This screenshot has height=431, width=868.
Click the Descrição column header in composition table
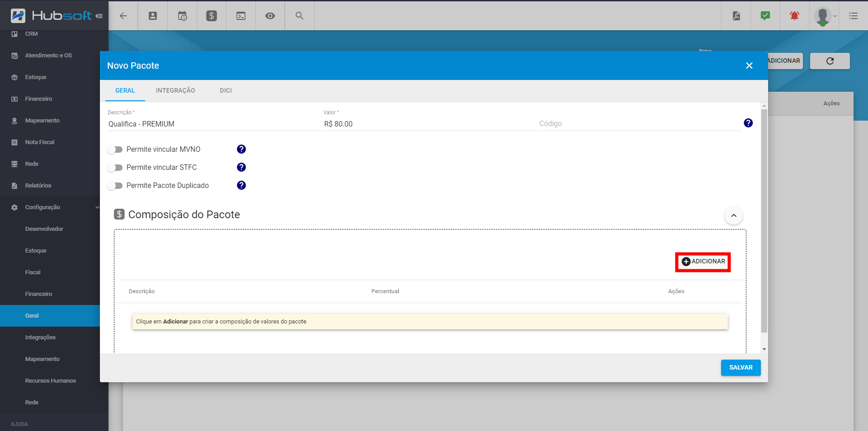tap(142, 291)
